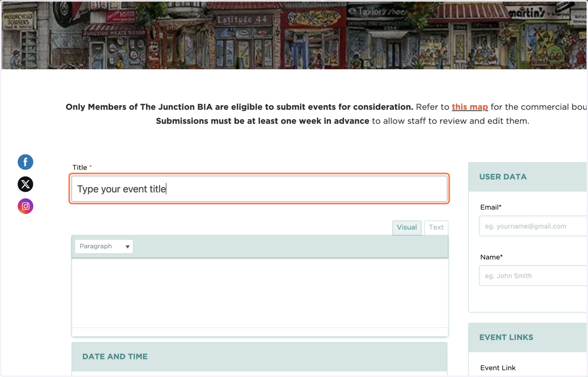Click the 'Name*' field label
This screenshot has height=377, width=588.
click(491, 257)
